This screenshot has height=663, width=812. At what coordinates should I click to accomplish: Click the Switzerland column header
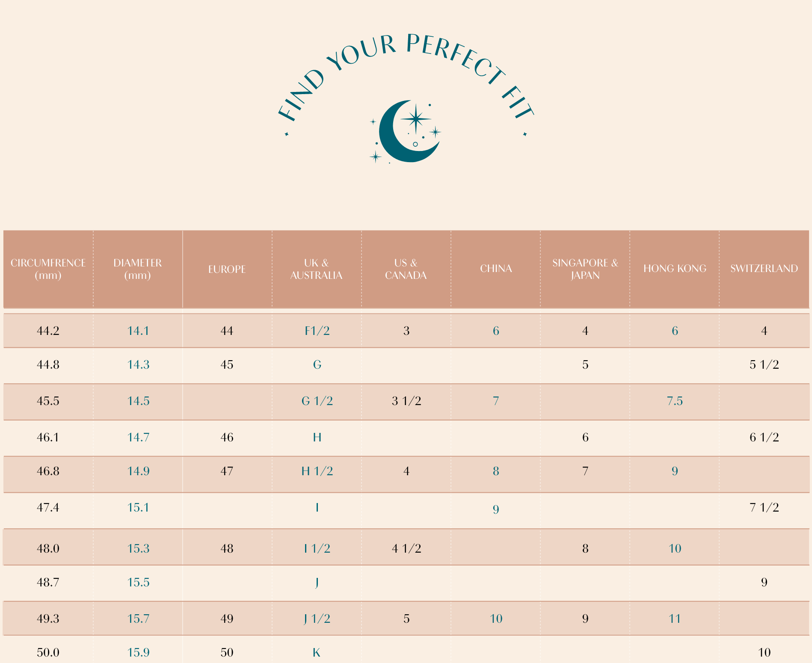pyautogui.click(x=764, y=269)
